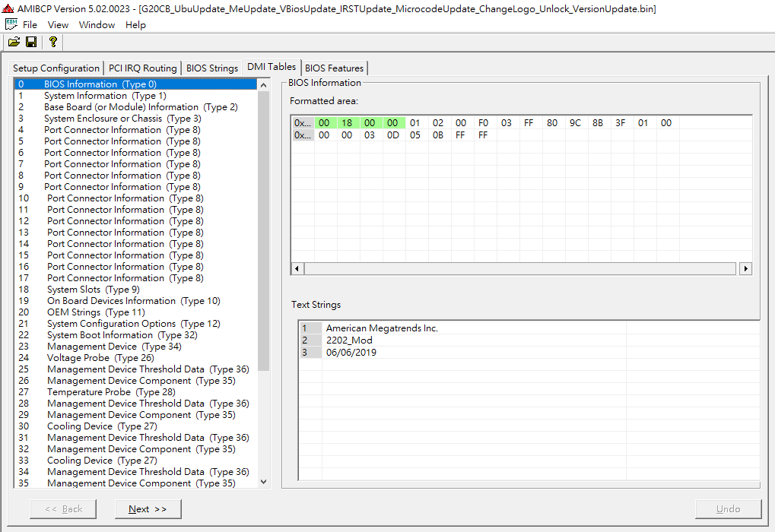
Task: Click the Next >> button
Action: coord(148,508)
